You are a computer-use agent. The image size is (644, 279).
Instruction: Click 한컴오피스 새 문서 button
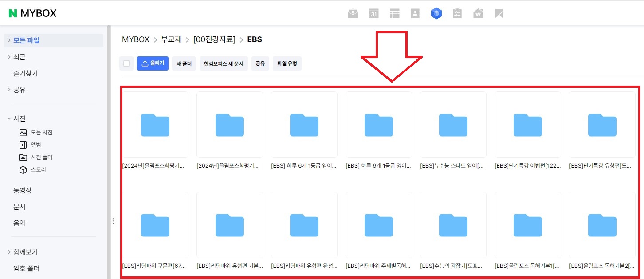pos(224,63)
